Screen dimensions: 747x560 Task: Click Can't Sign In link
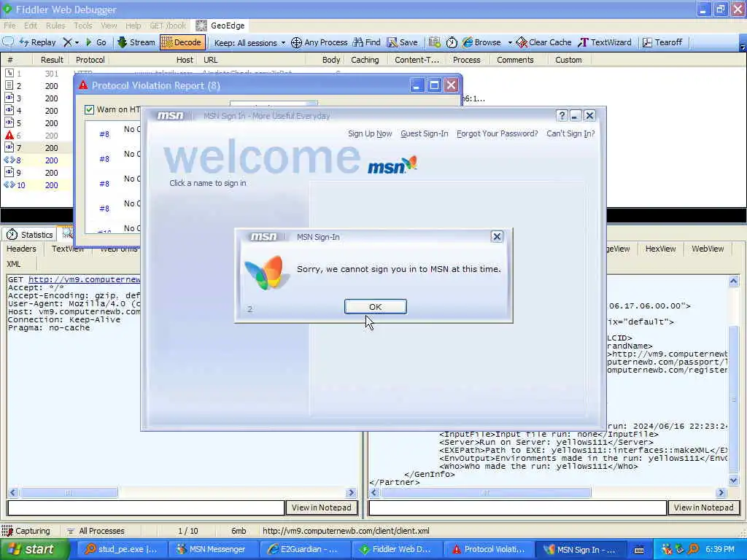pyautogui.click(x=570, y=134)
